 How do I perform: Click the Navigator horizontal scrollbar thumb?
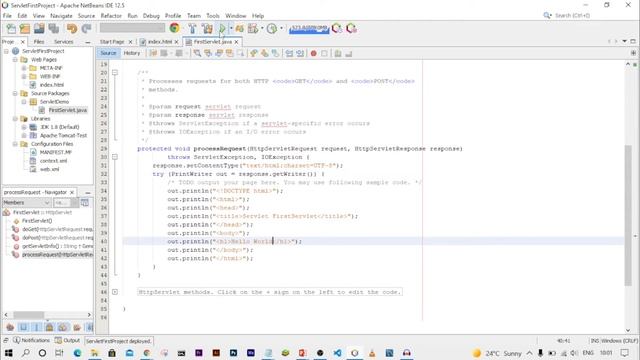pyautogui.click(x=29, y=315)
